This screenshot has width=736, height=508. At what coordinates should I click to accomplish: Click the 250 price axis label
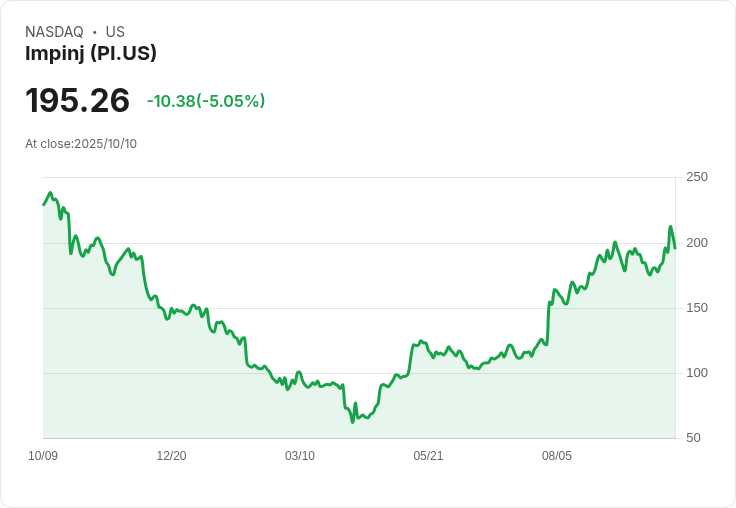[697, 177]
